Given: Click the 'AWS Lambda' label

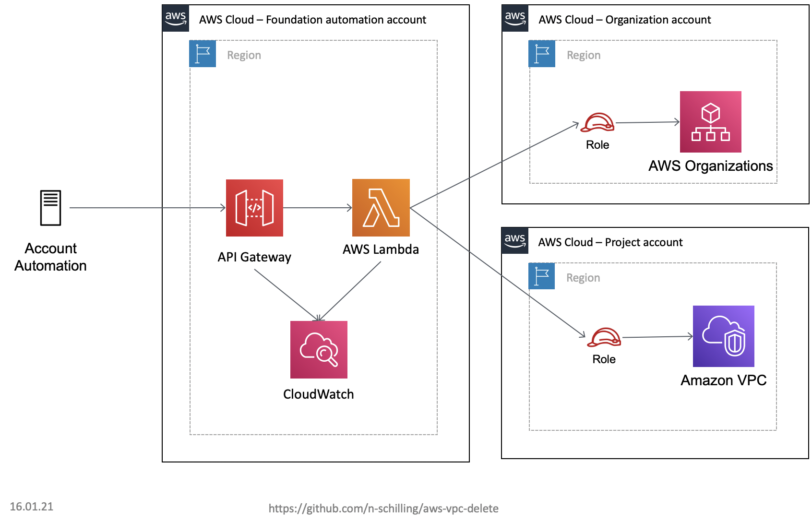Looking at the screenshot, I should (381, 249).
